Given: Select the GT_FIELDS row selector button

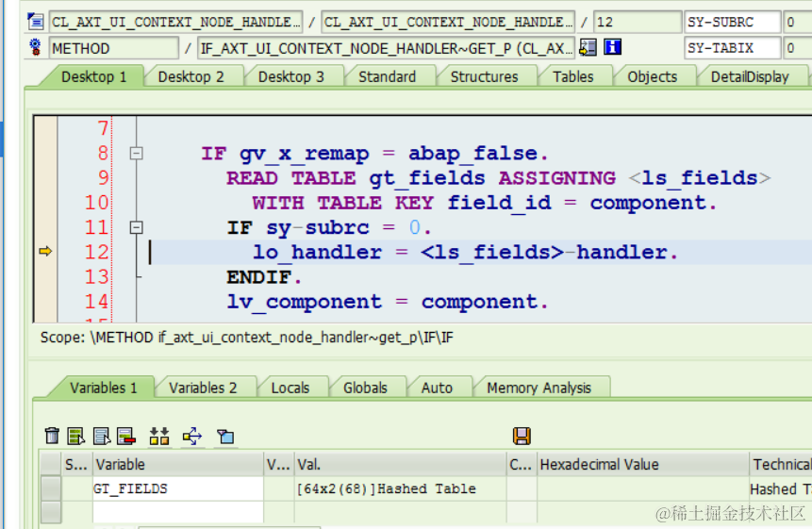Looking at the screenshot, I should 51,488.
